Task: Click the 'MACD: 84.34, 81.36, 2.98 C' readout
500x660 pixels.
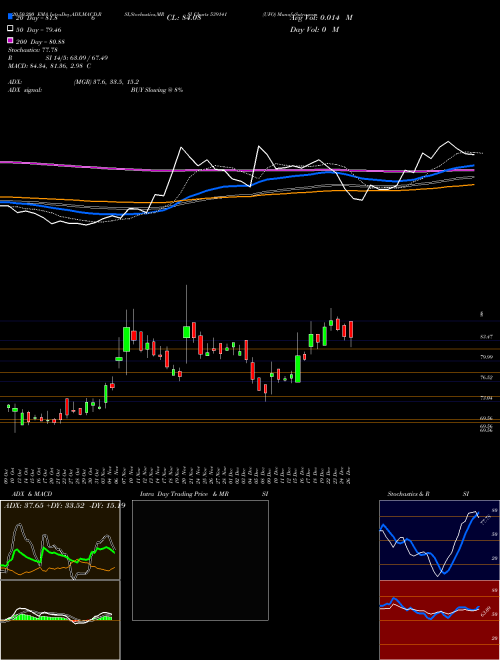Action: [x=49, y=66]
